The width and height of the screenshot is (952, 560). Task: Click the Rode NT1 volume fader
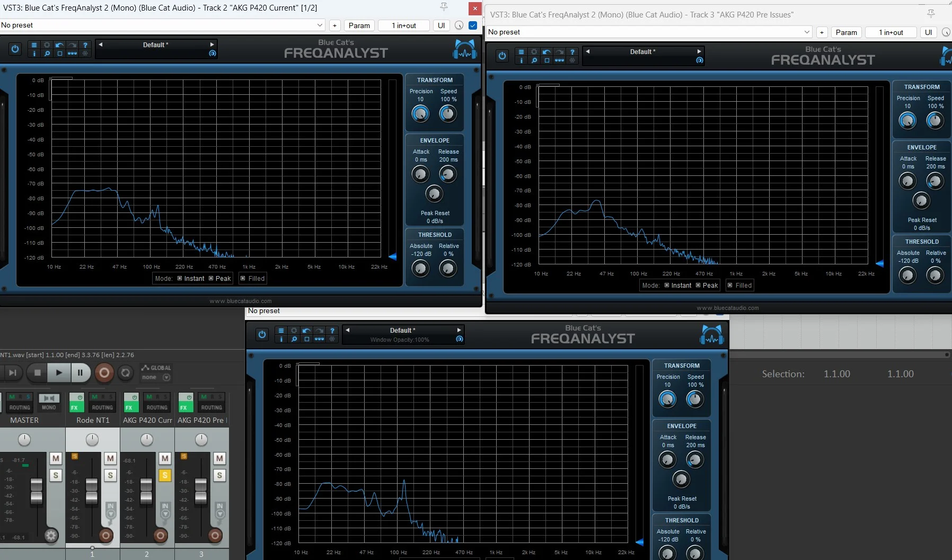pos(92,490)
